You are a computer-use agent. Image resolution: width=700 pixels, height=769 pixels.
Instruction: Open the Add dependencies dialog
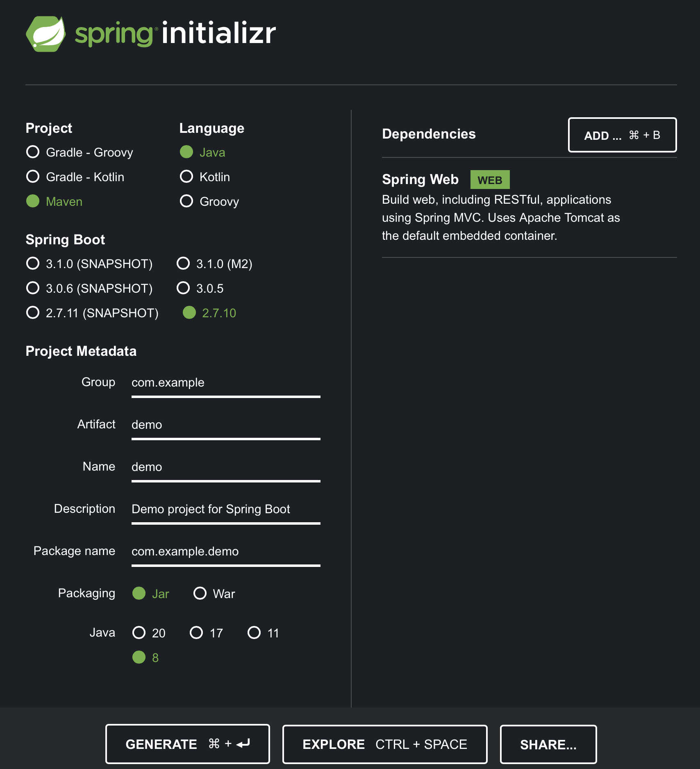622,135
